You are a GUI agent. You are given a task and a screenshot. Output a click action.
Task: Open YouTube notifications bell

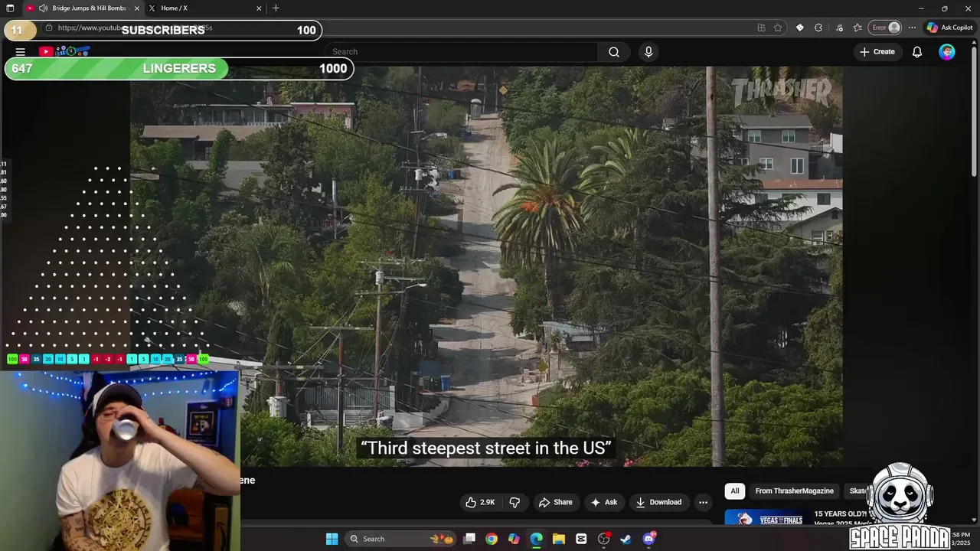(916, 52)
